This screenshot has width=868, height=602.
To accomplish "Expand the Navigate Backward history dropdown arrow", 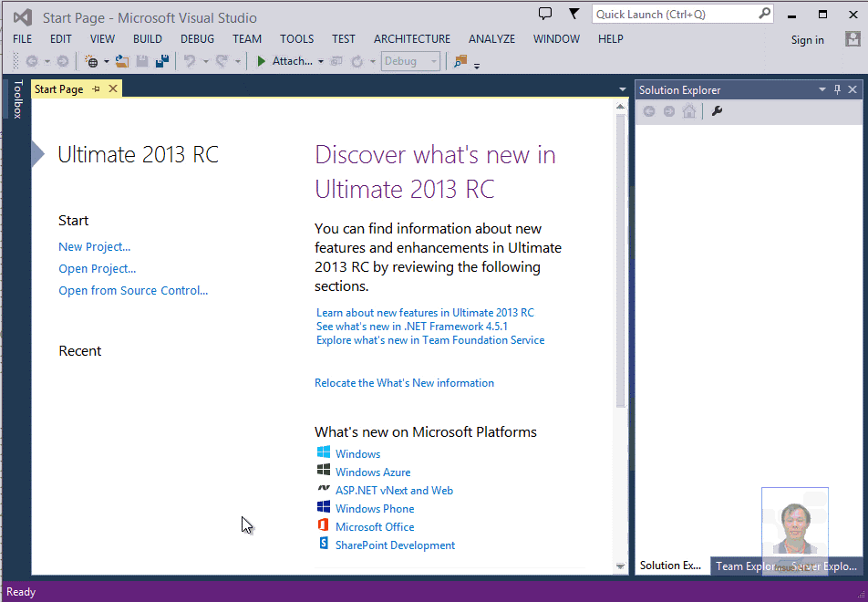I will tap(47, 62).
